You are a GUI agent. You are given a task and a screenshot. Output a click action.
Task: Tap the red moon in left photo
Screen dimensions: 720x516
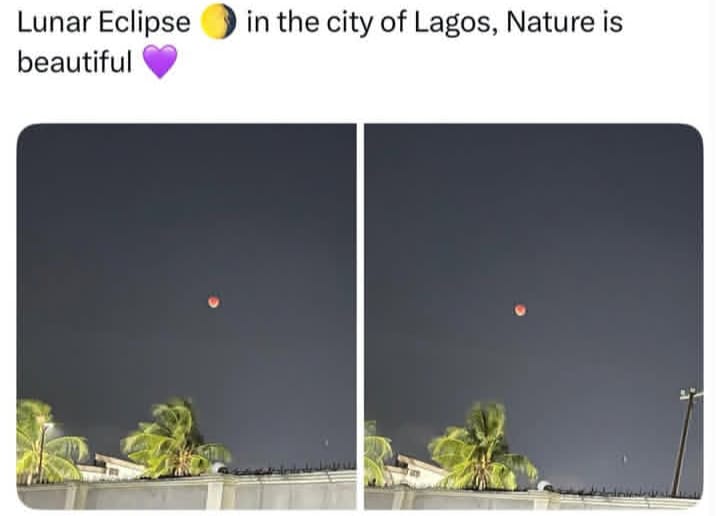213,301
